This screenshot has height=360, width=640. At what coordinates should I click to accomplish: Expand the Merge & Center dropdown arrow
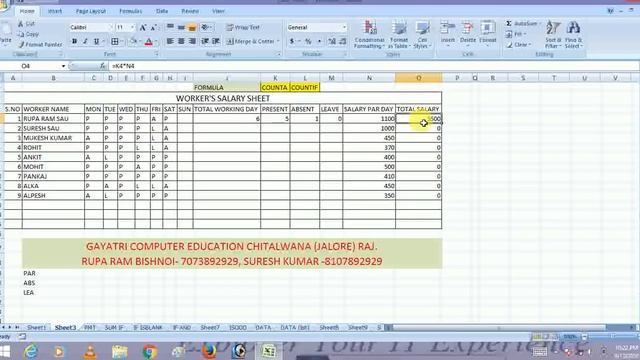278,41
